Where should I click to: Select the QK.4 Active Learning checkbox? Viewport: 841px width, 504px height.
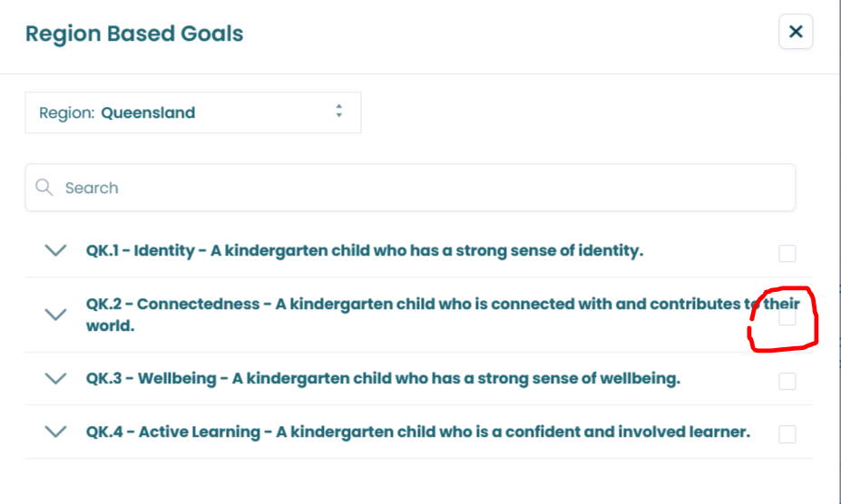click(x=787, y=435)
